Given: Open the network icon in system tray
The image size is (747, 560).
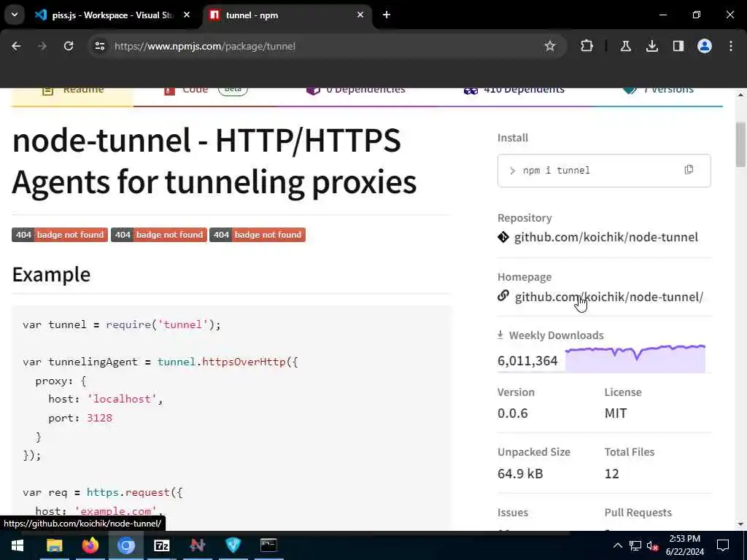Looking at the screenshot, I should pyautogui.click(x=635, y=545).
